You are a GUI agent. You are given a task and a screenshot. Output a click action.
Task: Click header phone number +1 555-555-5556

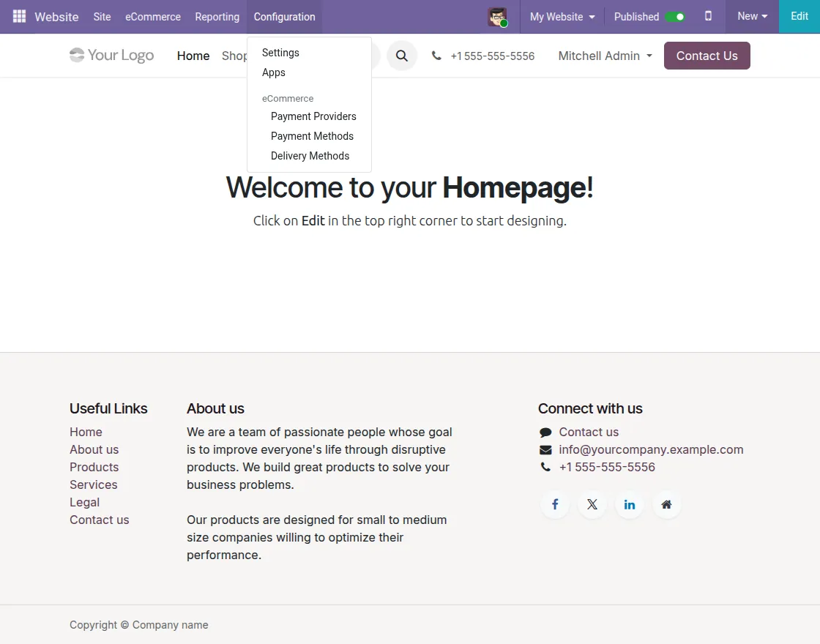(492, 56)
